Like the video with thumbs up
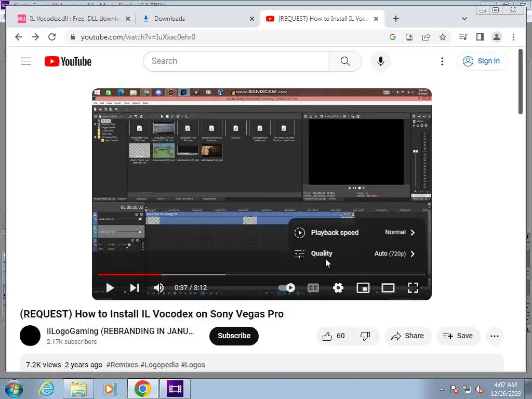 coord(334,336)
